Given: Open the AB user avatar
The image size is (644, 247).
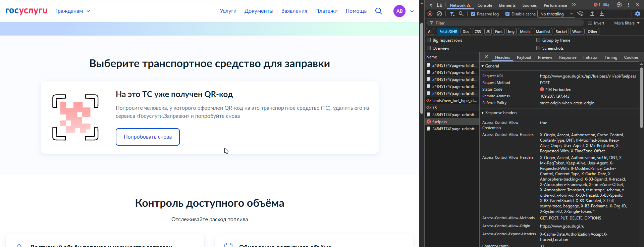Looking at the screenshot, I should (x=399, y=11).
